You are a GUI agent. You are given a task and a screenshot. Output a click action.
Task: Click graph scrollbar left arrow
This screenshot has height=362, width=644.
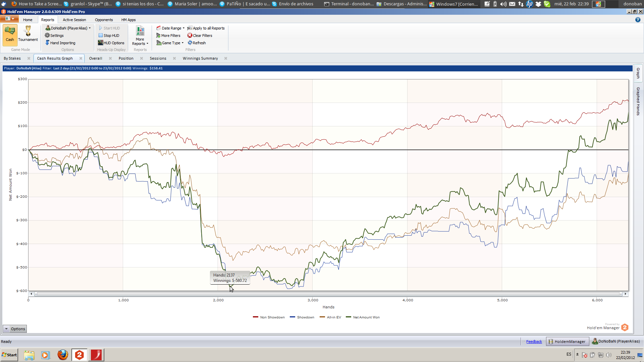[x=31, y=294]
